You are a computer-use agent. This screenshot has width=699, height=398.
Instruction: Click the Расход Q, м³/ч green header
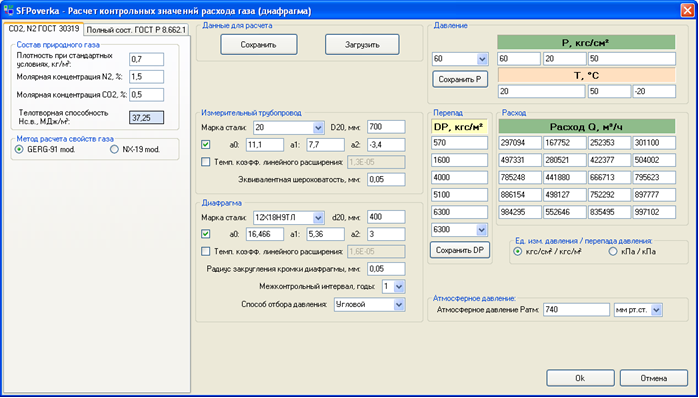(x=587, y=127)
